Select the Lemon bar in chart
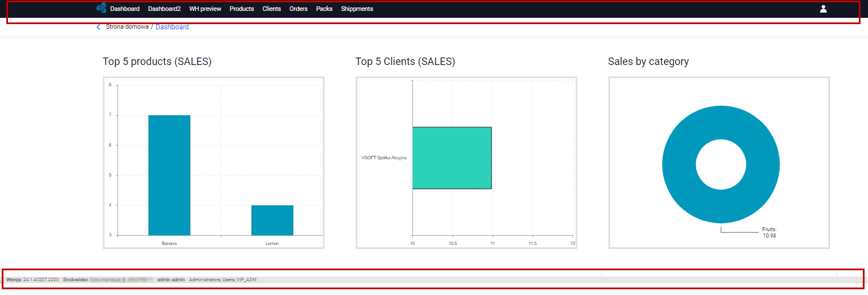Image resolution: width=868 pixels, height=295 pixels. pos(272,220)
